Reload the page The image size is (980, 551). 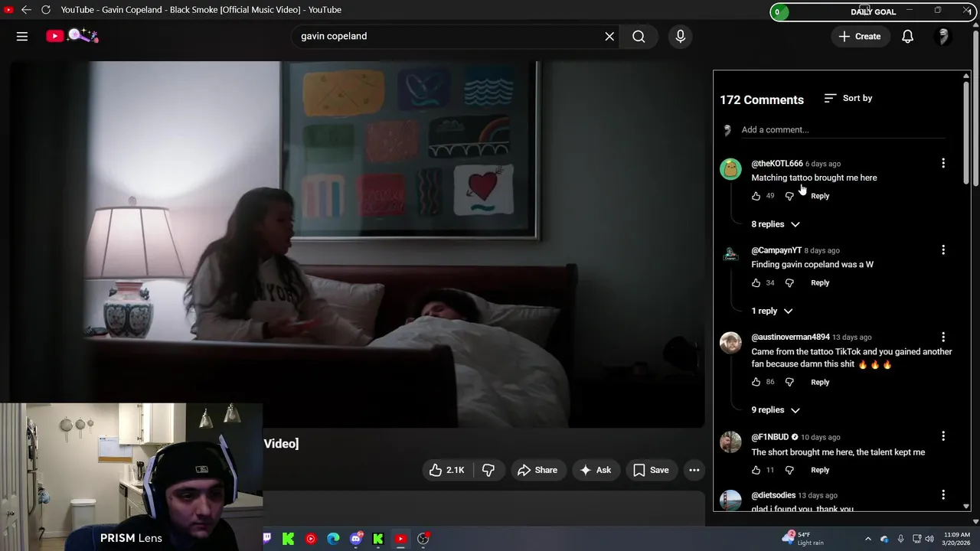pos(46,9)
